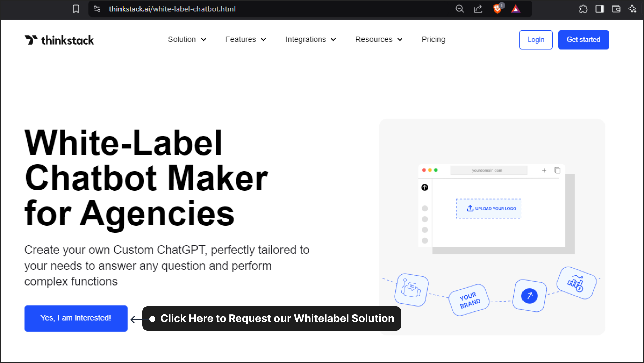Expand the Features dropdown menu
The height and width of the screenshot is (363, 644).
pyautogui.click(x=245, y=40)
